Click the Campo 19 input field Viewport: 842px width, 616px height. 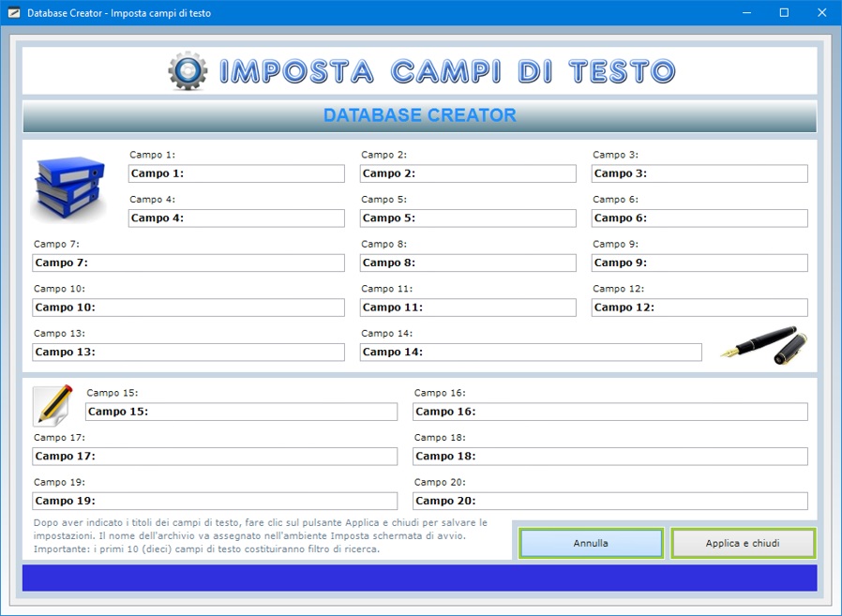(x=215, y=501)
